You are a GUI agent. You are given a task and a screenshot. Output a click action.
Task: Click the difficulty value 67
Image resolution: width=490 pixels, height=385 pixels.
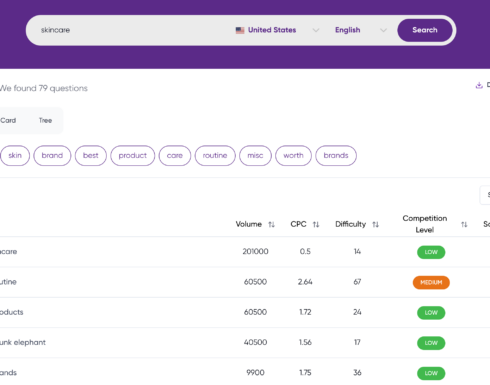tap(357, 282)
